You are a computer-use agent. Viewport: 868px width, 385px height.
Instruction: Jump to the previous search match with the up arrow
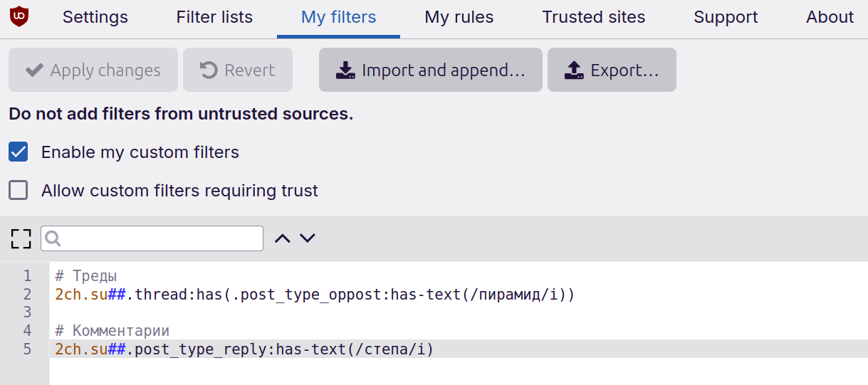[x=283, y=238]
